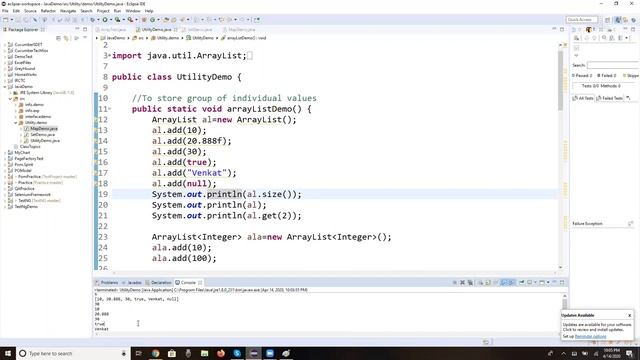Maximize the Package Explorer panel
This screenshot has width=640, height=360.
[85, 29]
